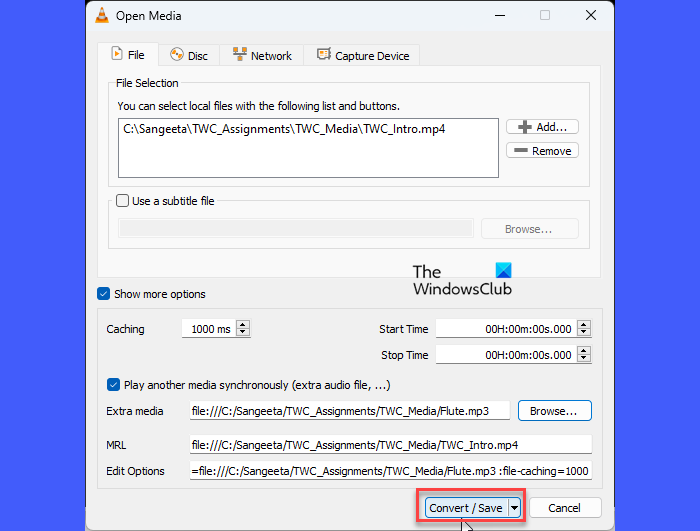
Task: Click the disabled subtitle path field
Action: tap(296, 229)
